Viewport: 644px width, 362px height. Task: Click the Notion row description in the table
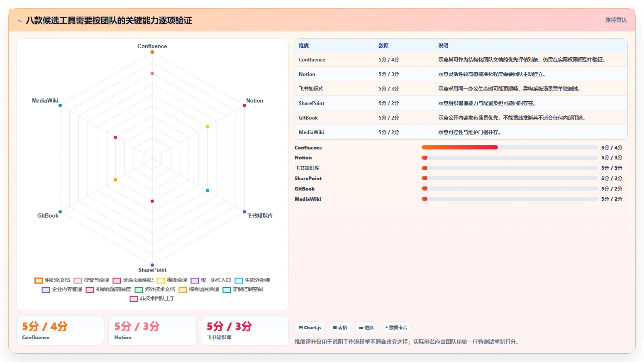(x=492, y=74)
